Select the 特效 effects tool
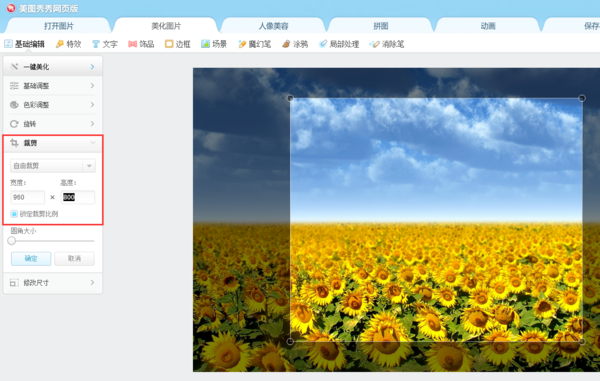Screen dimensions: 600x381 [68, 44]
